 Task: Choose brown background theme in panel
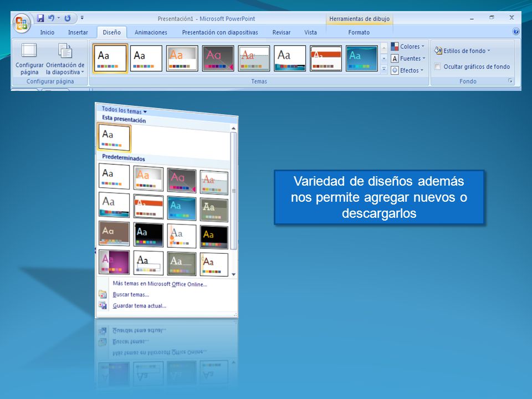(114, 233)
